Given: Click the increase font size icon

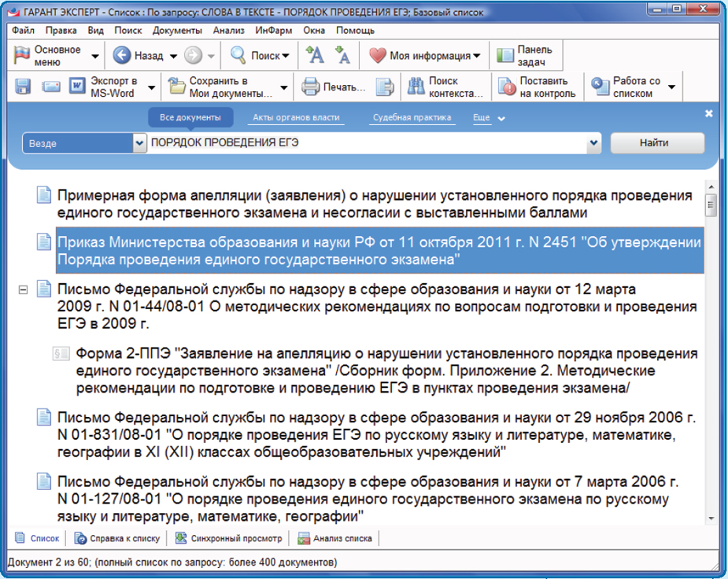Looking at the screenshot, I should 315,56.
